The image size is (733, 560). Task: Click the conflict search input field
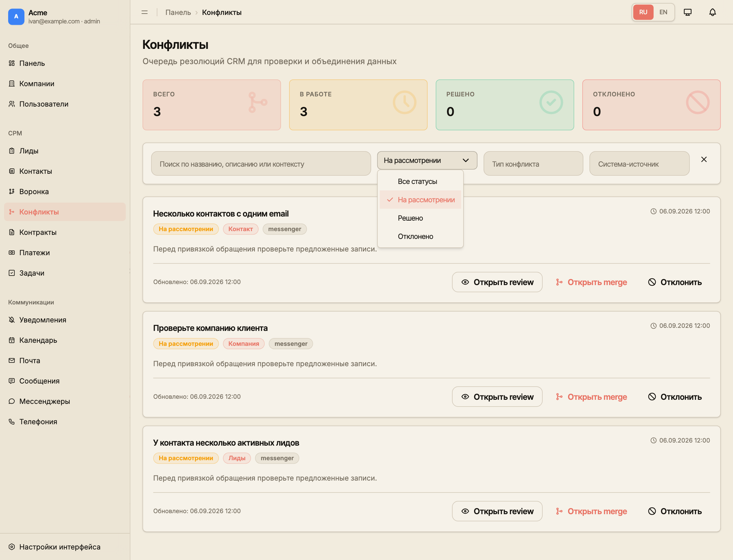point(261,164)
